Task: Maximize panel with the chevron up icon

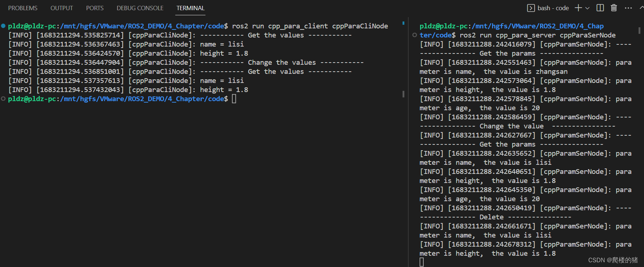Action: point(641,8)
